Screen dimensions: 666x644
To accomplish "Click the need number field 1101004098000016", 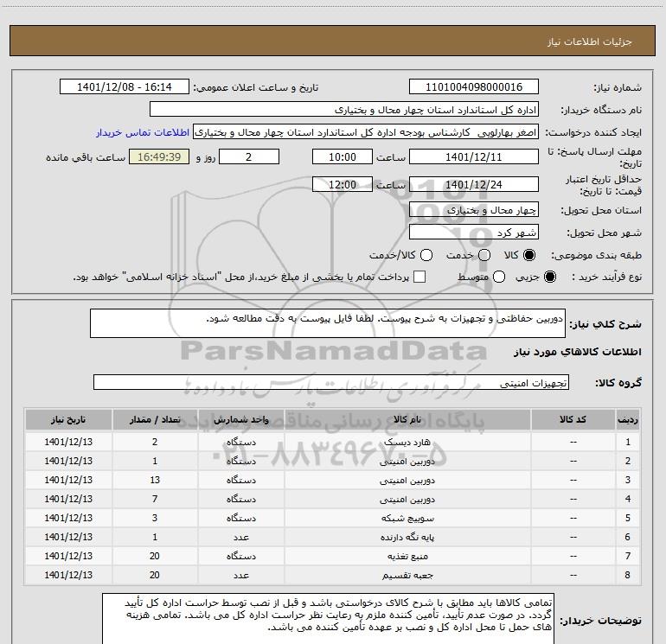I will [x=474, y=86].
